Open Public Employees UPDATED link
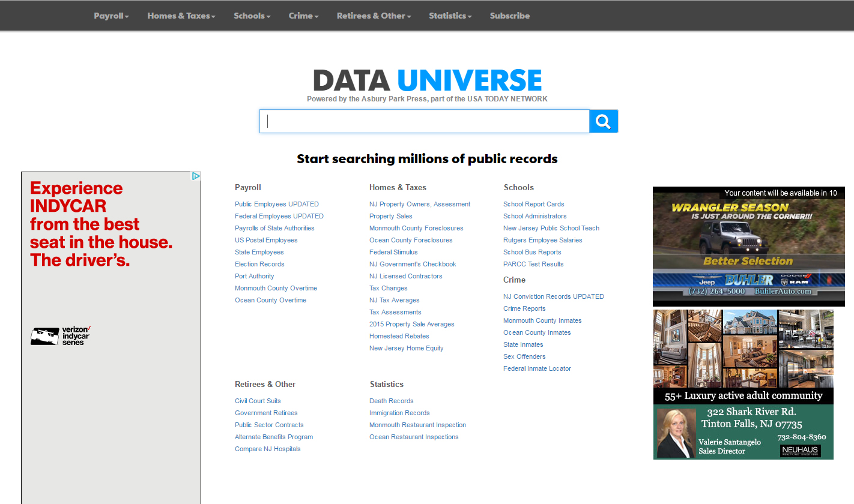Screen dimensions: 854x504 tap(277, 204)
